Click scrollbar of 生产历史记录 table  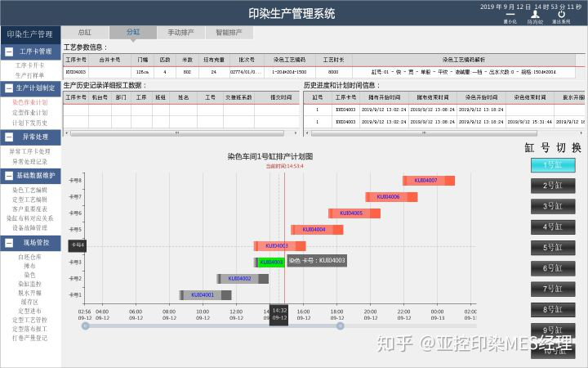[177, 133]
